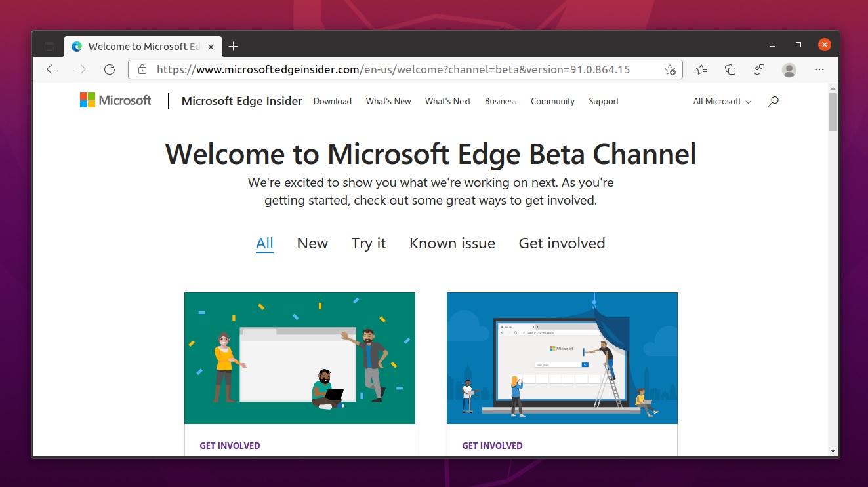Close the Welcome to Microsoft Edge tab
Screen dimensions: 868x487
pos(211,47)
